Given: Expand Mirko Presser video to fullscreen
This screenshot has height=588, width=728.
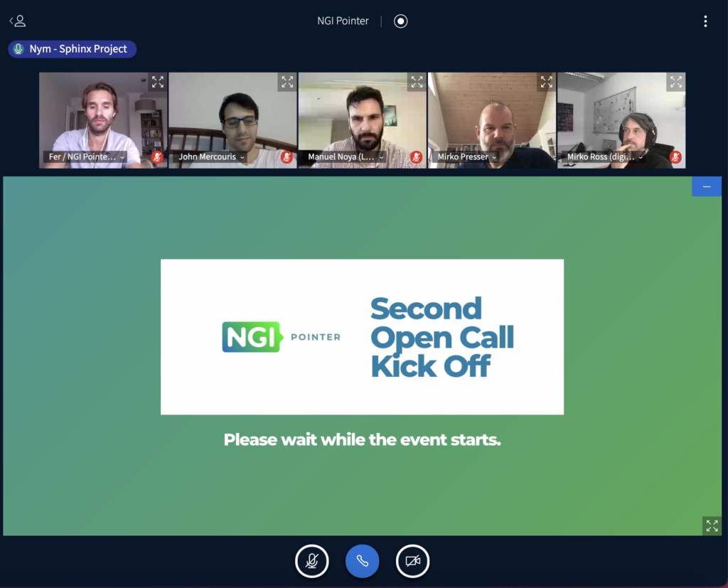Looking at the screenshot, I should point(546,82).
